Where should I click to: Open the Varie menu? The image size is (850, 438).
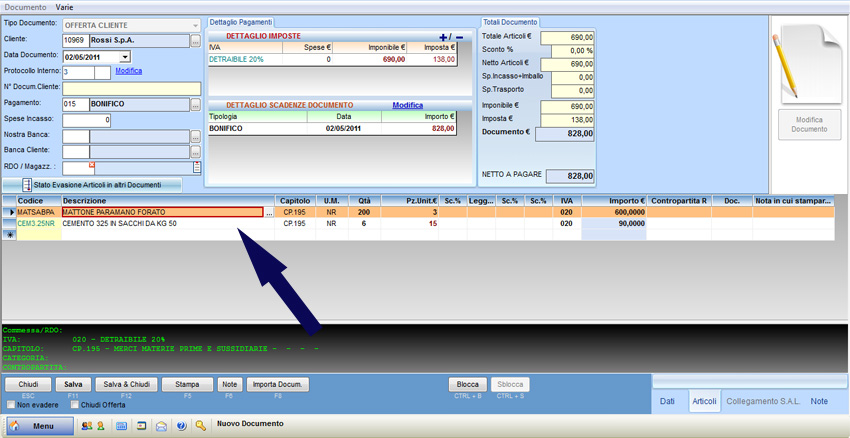(x=64, y=7)
